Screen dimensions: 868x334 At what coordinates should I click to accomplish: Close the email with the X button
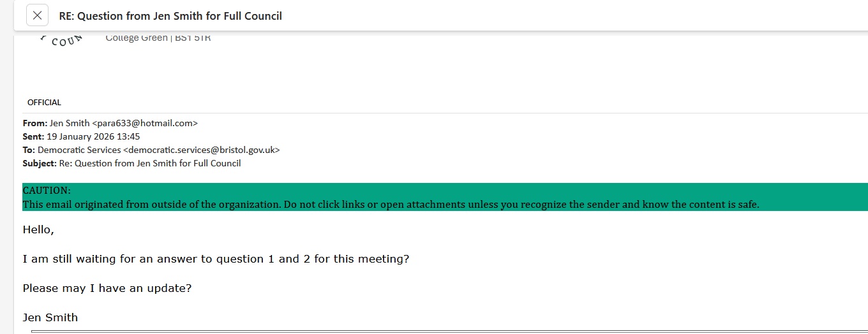click(38, 15)
